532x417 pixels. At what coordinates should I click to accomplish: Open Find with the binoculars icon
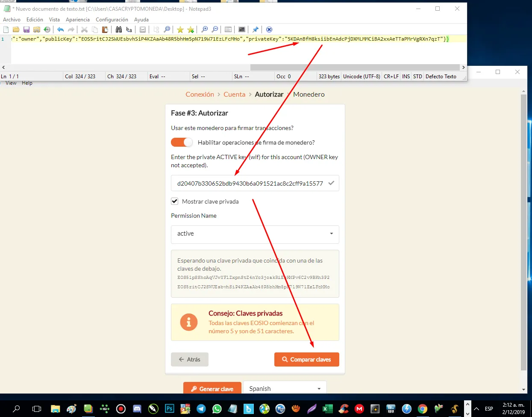(119, 30)
